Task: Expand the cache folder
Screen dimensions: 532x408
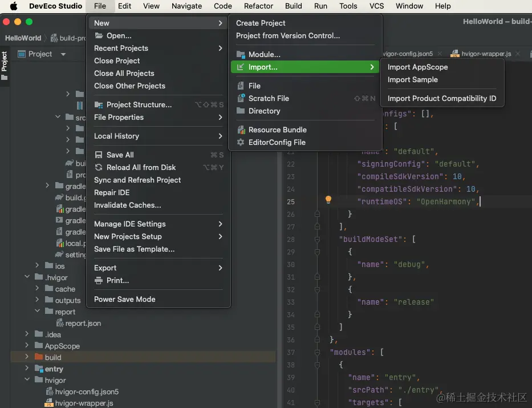Action: coord(37,288)
